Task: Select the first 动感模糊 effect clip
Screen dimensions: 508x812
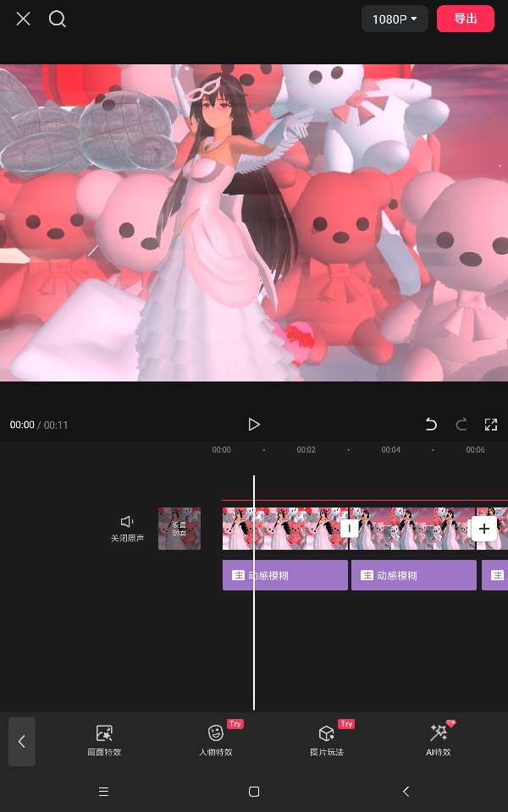Action: pyautogui.click(x=284, y=575)
